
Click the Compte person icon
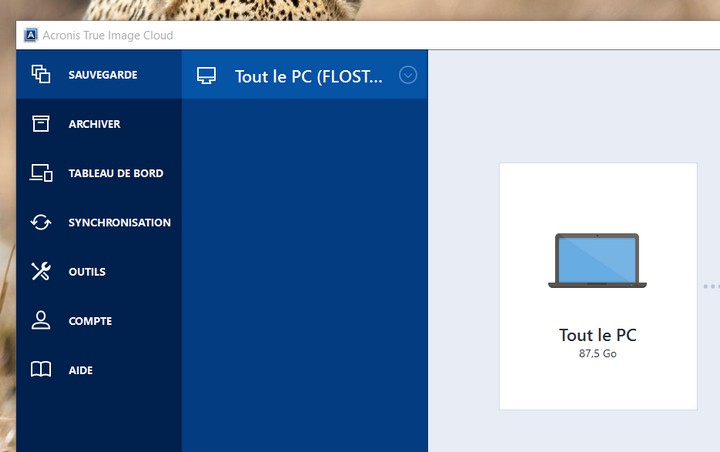(x=41, y=320)
